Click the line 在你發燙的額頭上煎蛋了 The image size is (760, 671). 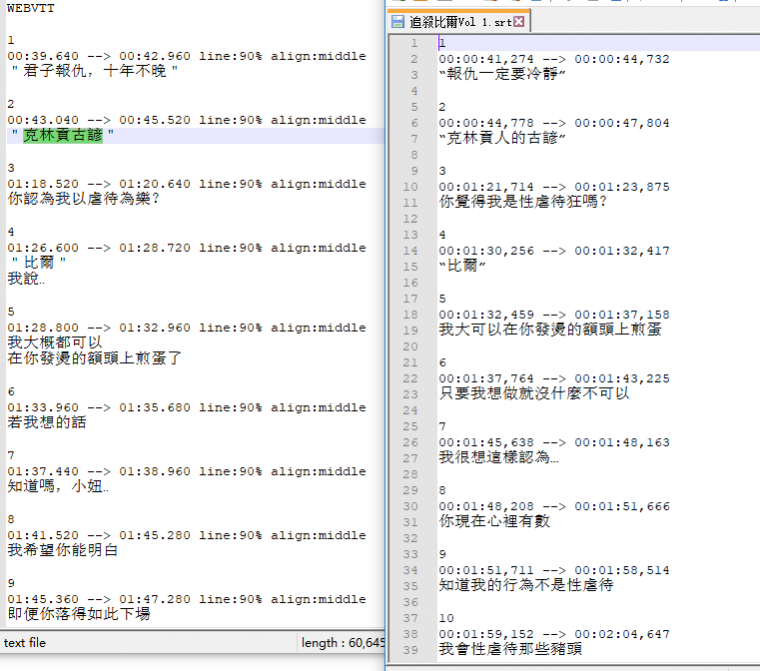pyautogui.click(x=95, y=358)
